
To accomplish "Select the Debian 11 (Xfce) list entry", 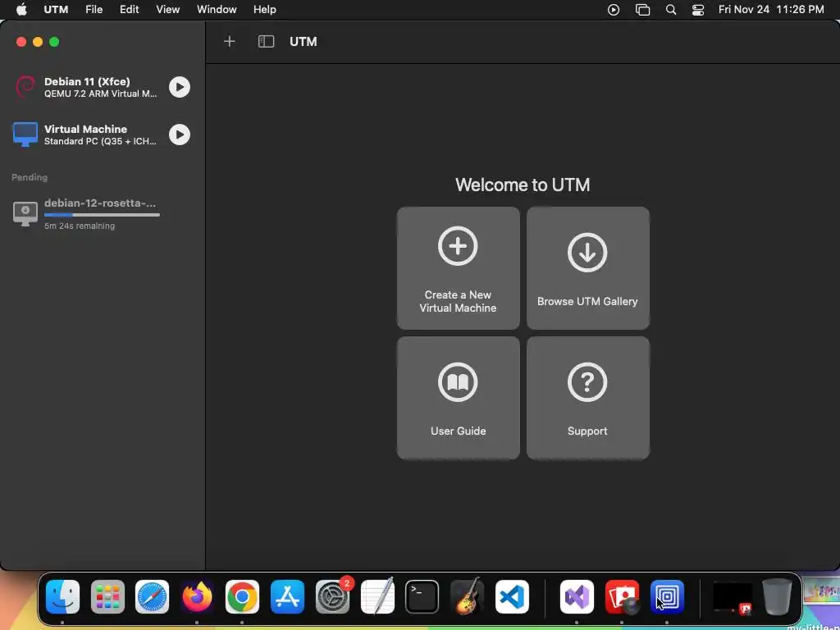I will (x=102, y=87).
